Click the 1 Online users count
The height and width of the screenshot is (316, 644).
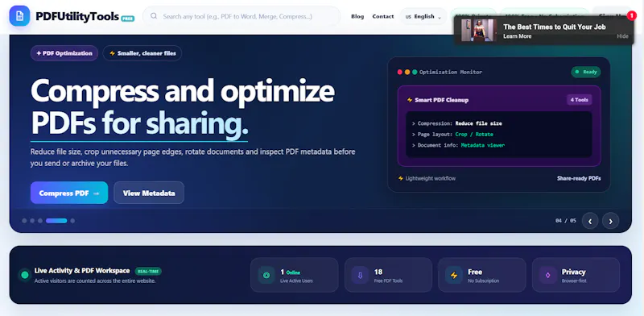[291, 272]
